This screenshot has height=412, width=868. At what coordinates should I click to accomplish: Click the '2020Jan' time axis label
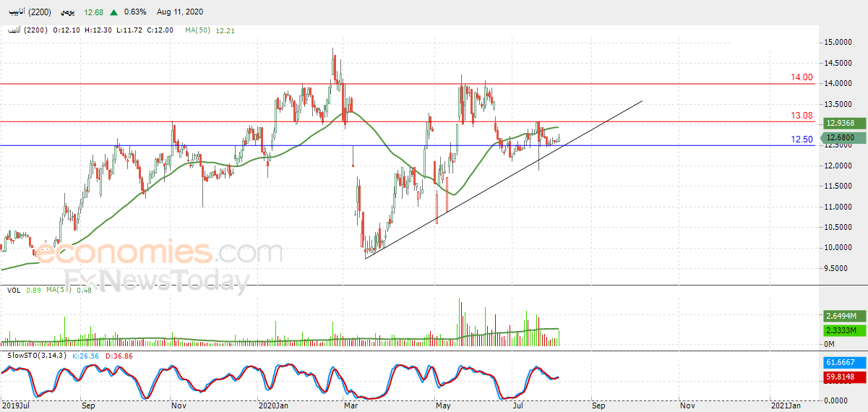pyautogui.click(x=274, y=405)
